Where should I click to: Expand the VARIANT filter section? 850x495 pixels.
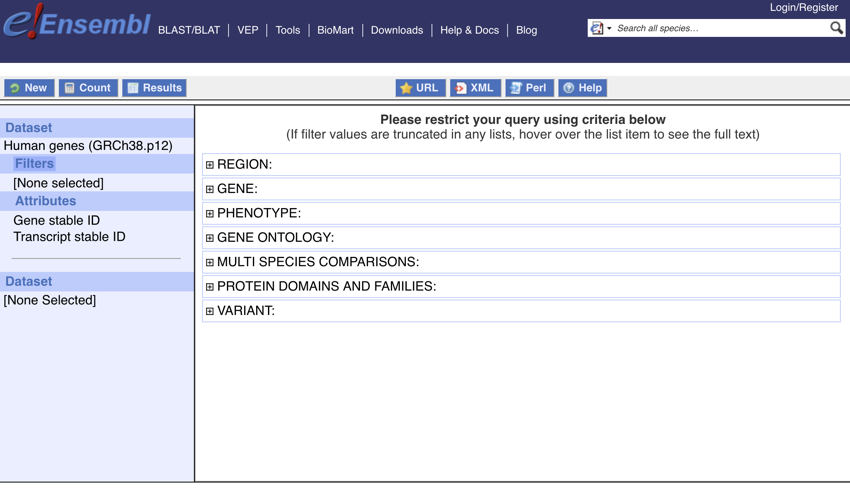[210, 311]
